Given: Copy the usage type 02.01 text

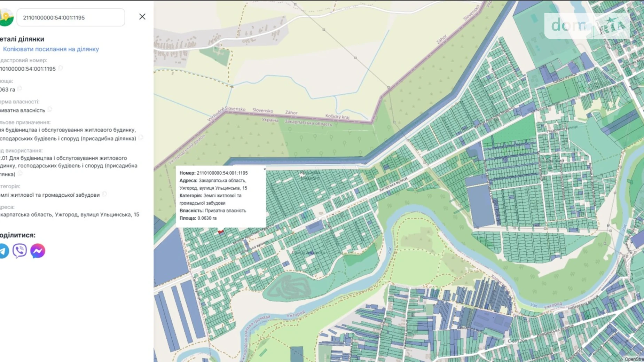Looking at the screenshot, I should click(x=20, y=173).
